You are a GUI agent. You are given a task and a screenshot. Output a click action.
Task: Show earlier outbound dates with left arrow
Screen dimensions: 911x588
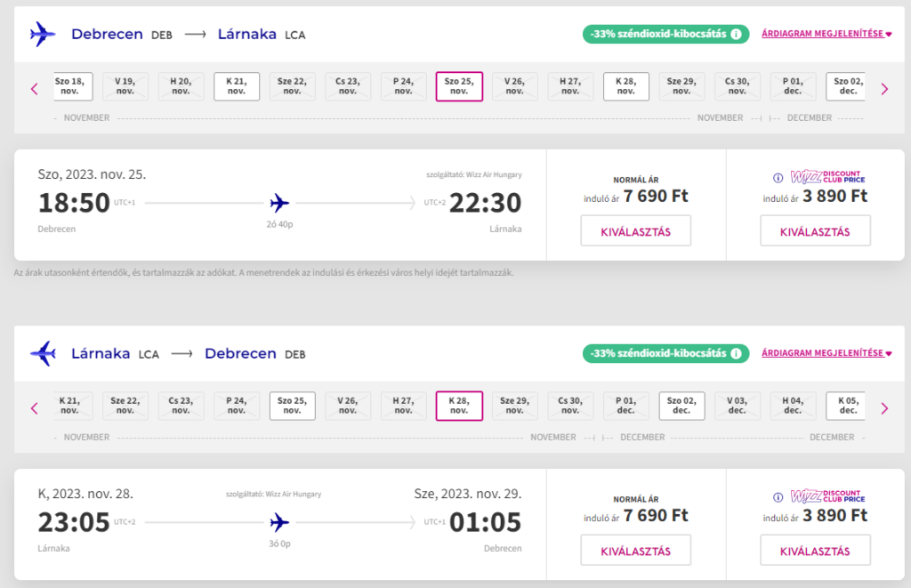[x=35, y=88]
